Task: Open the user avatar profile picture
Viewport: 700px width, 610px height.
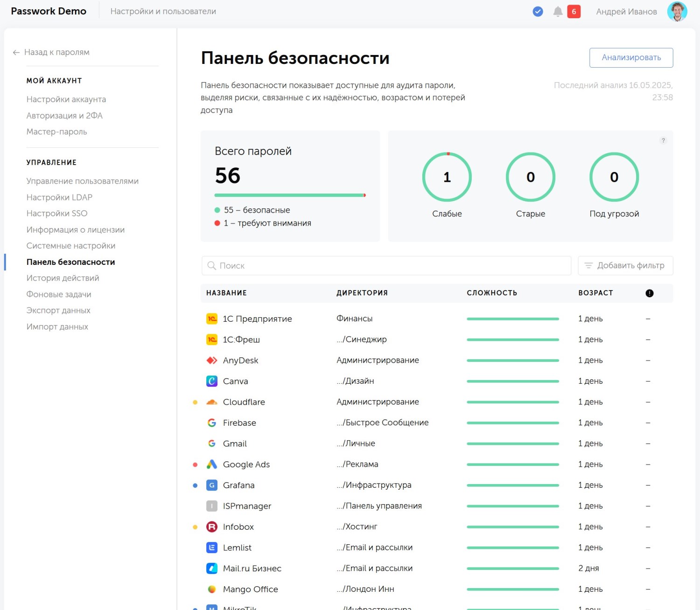Action: [677, 12]
